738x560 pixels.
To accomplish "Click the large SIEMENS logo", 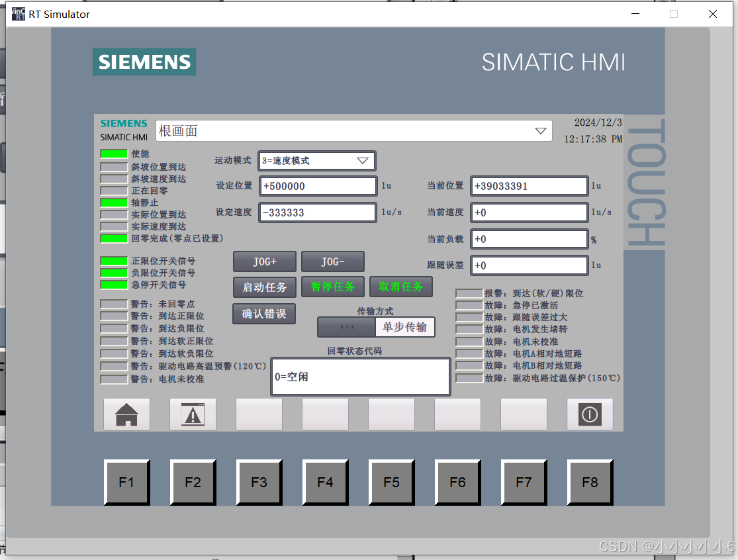I will [144, 62].
